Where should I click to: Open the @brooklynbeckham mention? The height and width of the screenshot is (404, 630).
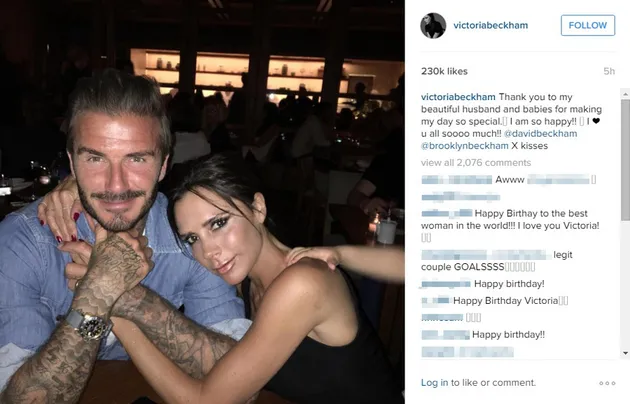(x=465, y=146)
